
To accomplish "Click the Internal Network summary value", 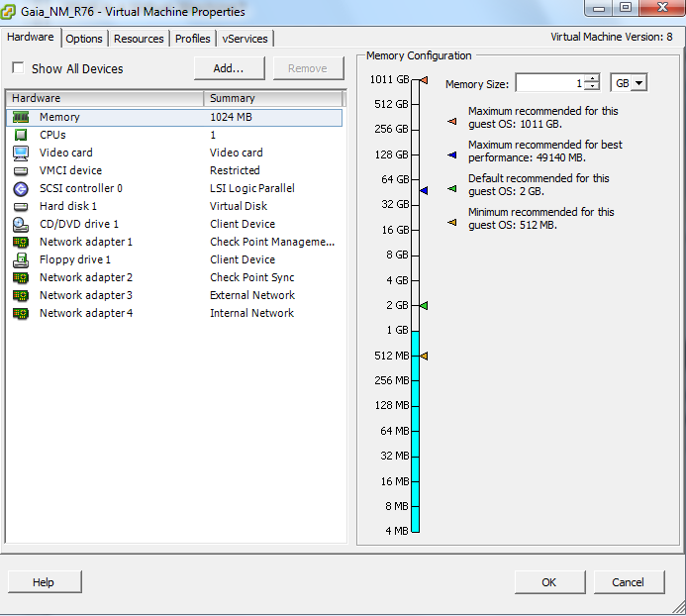I will [252, 314].
